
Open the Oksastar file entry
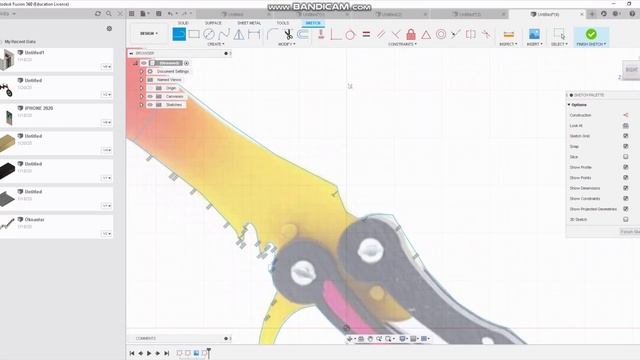click(35, 220)
